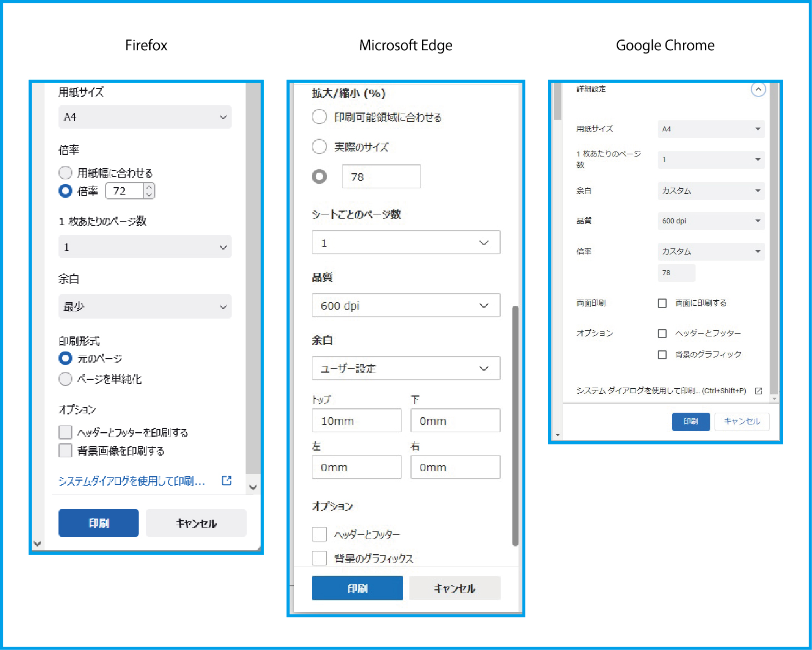Check Chrome ヘッダーとフッター checkbox
This screenshot has height=650, width=812.
click(x=662, y=333)
